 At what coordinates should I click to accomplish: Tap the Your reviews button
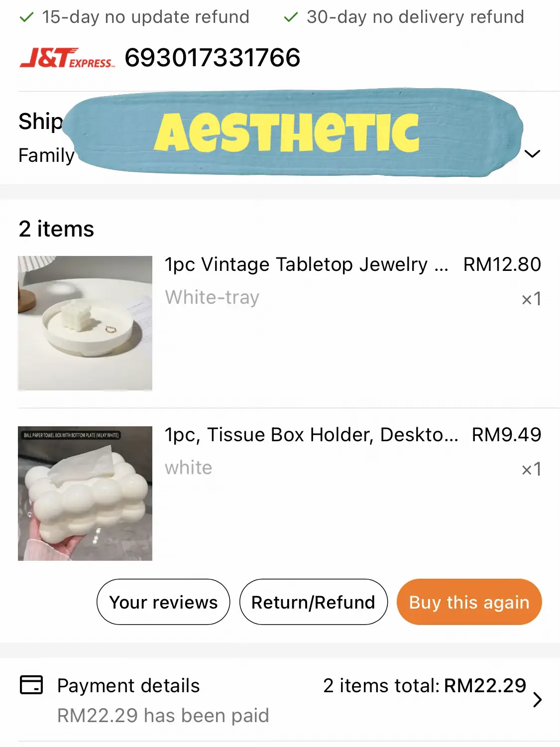(163, 602)
